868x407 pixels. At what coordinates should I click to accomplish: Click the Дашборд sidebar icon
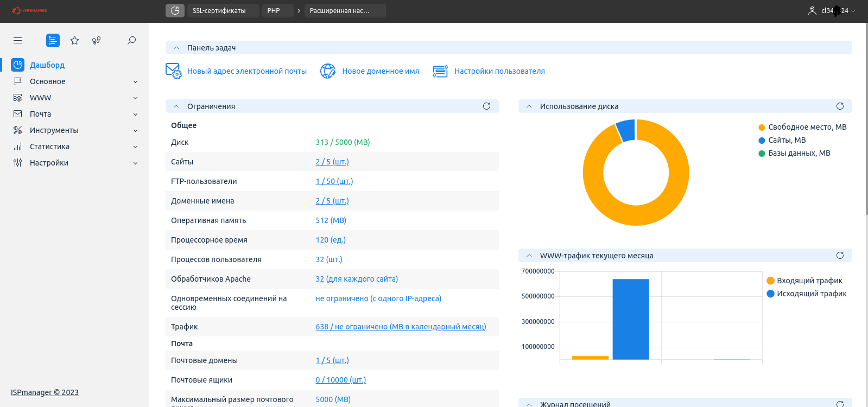pyautogui.click(x=18, y=65)
